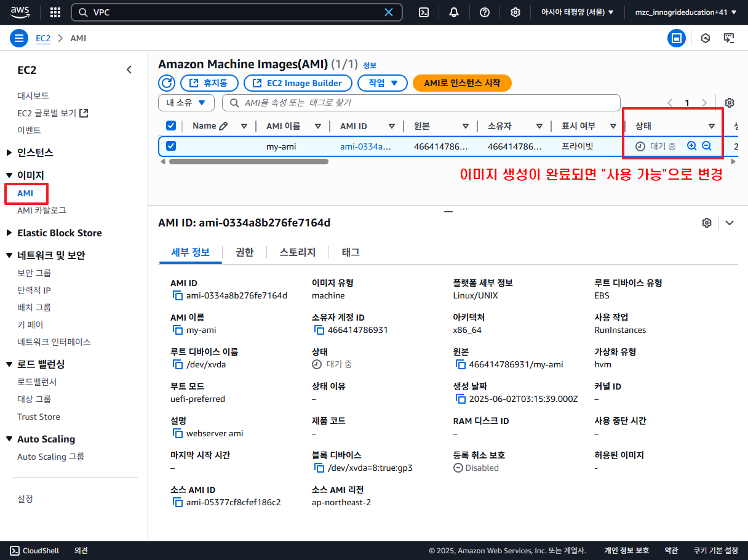Open EC2 Image Builder button
The image size is (748, 560).
[298, 83]
